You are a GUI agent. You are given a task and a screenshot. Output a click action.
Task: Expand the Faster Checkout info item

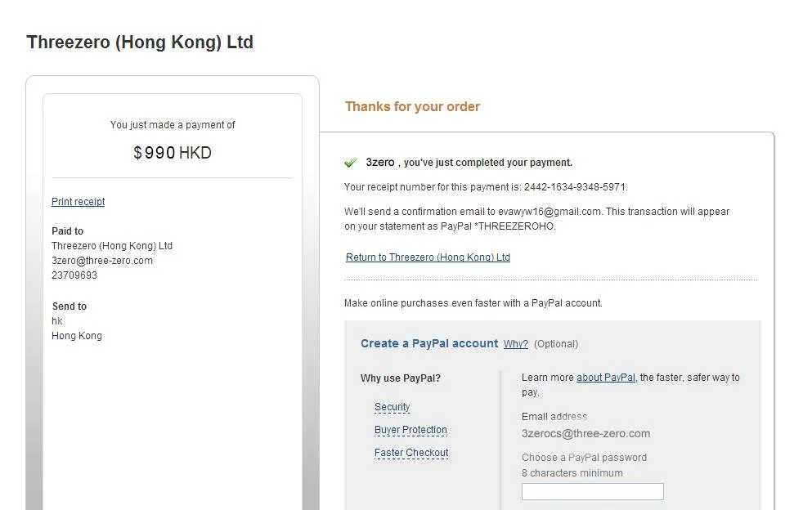coord(411,453)
